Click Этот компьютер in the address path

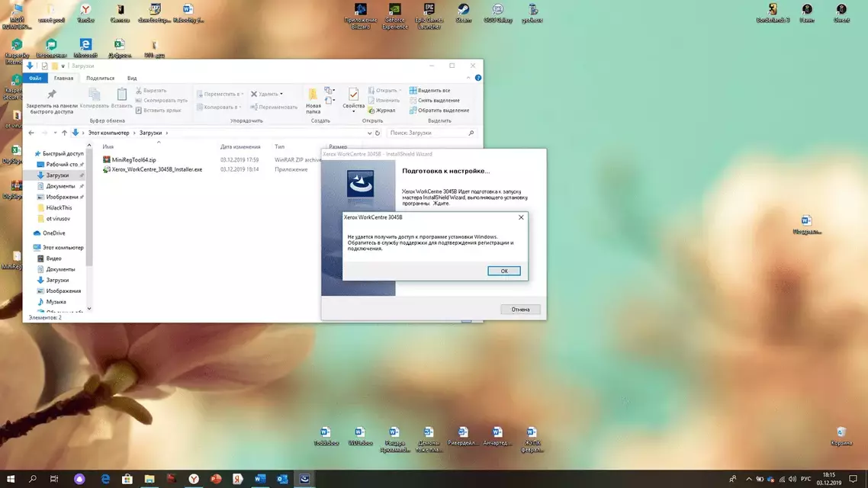[x=108, y=133]
